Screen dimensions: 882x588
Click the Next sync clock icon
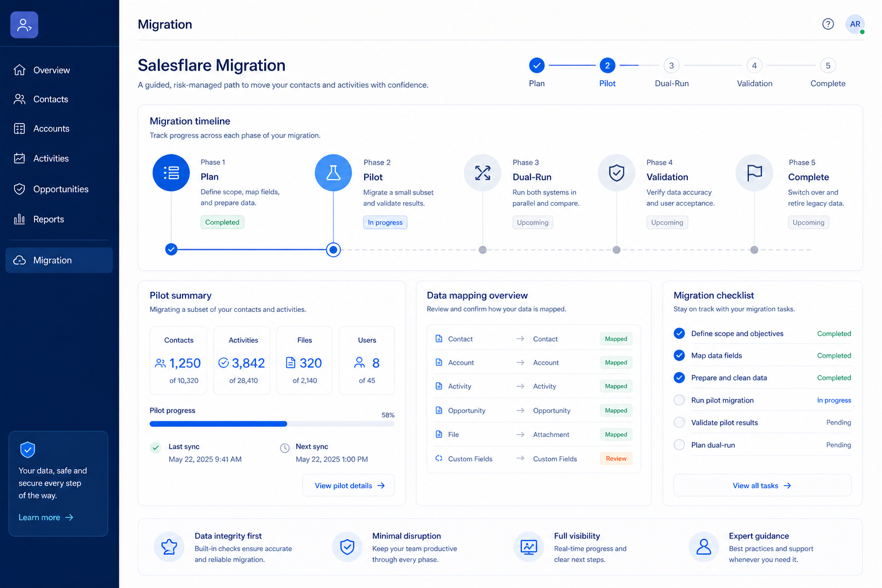pos(285,448)
